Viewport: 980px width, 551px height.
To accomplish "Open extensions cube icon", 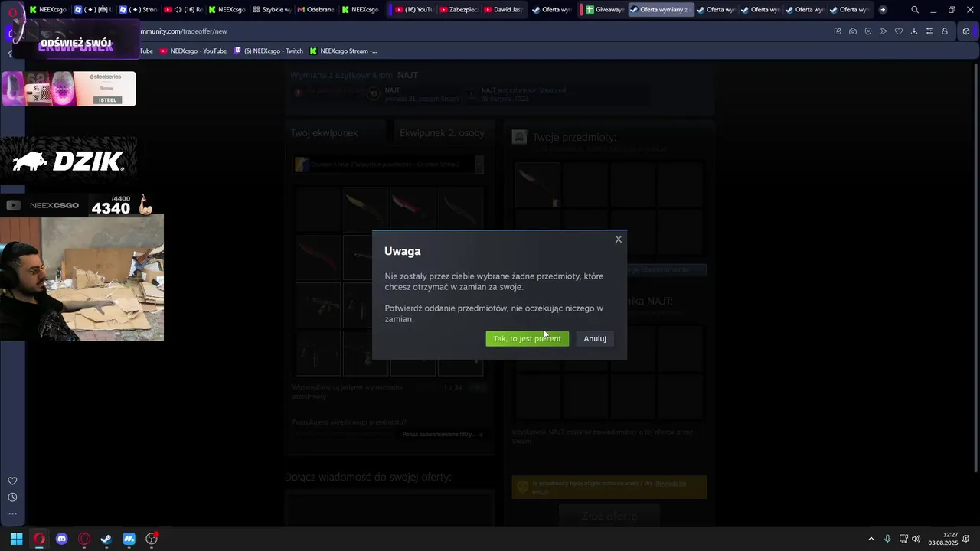I will (x=966, y=31).
